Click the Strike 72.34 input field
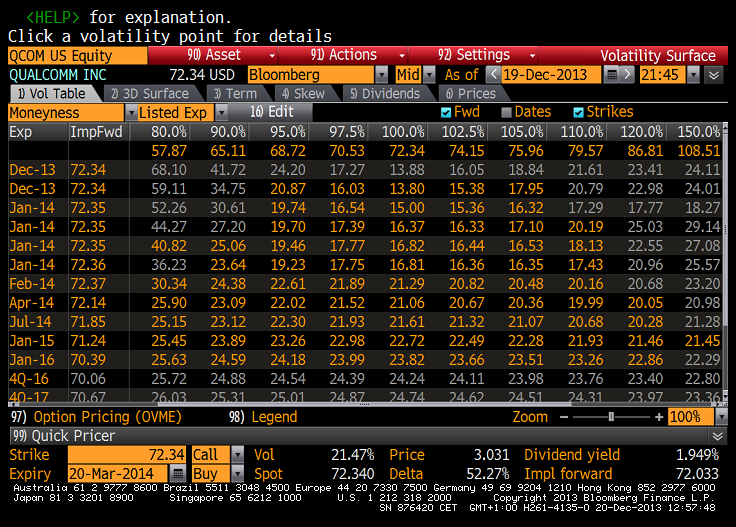 pyautogui.click(x=127, y=454)
